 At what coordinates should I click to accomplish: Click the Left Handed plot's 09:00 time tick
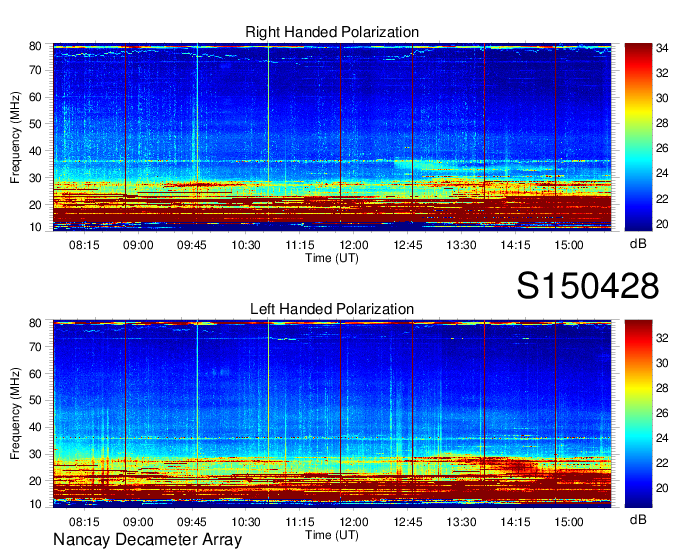[138, 522]
